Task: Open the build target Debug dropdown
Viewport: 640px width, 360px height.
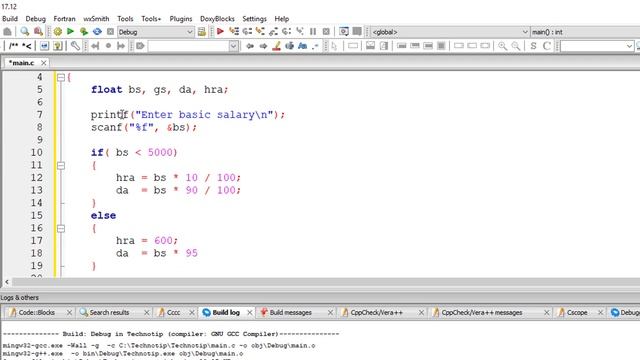Action: 156,32
